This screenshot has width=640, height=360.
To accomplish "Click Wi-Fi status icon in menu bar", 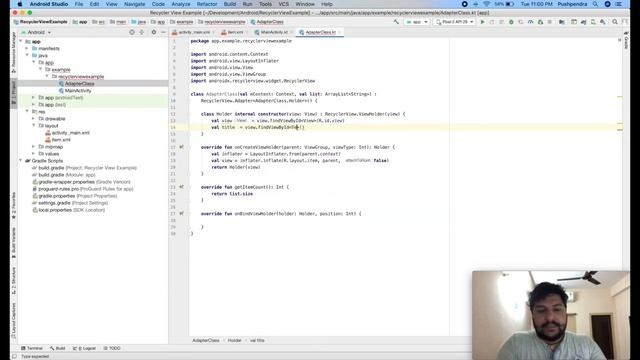I will click(x=487, y=4).
